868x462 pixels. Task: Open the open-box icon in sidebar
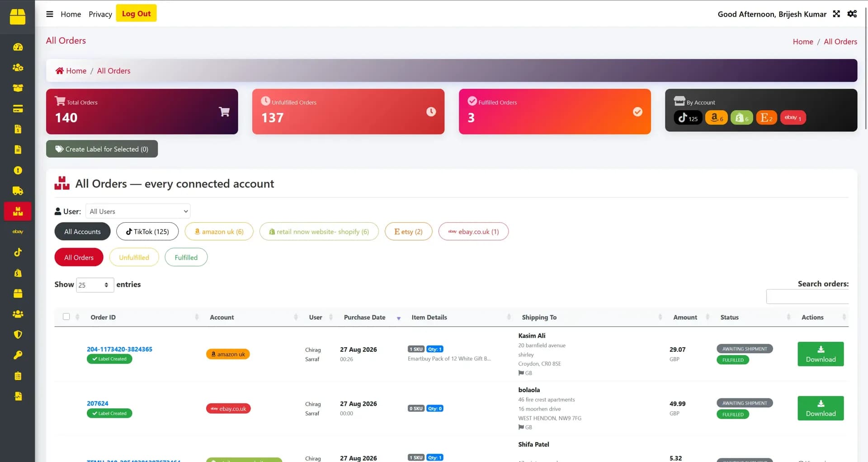coord(18,88)
